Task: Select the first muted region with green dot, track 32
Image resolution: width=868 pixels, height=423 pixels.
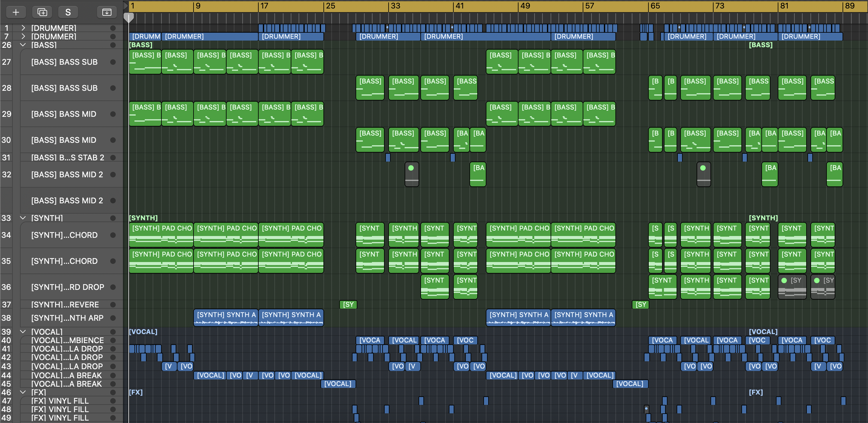Action: tap(411, 175)
